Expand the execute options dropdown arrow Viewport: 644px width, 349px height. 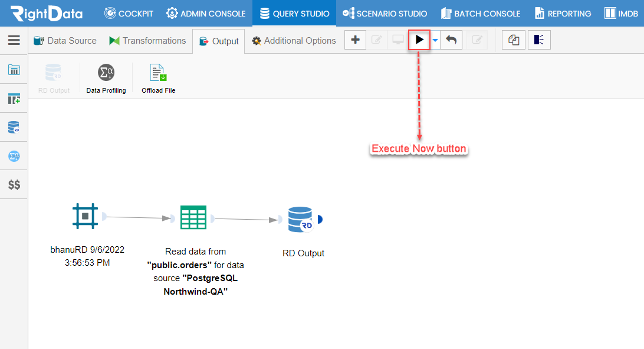[x=435, y=40]
